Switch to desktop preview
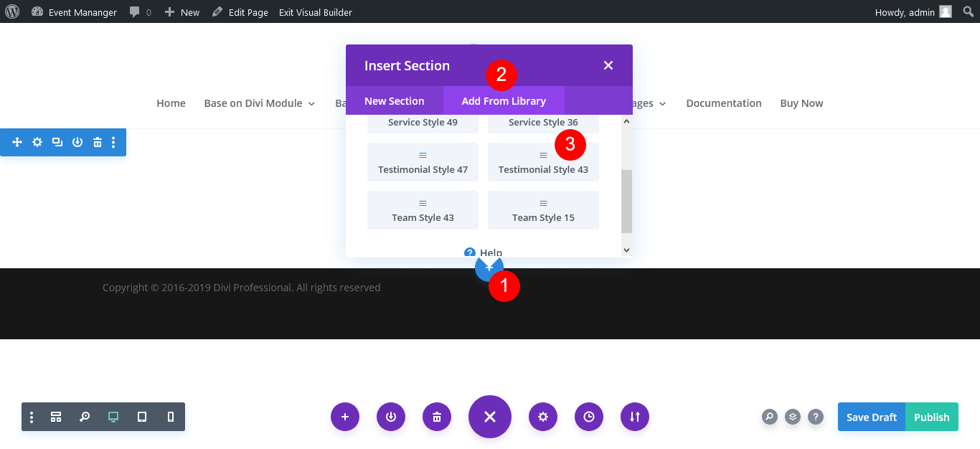This screenshot has height=449, width=980. (113, 417)
